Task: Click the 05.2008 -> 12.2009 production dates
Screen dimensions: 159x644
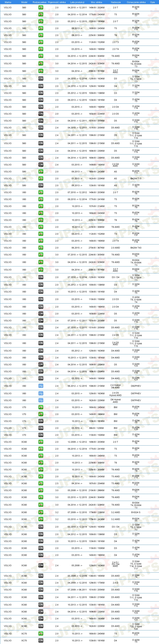Action: pos(77,576)
